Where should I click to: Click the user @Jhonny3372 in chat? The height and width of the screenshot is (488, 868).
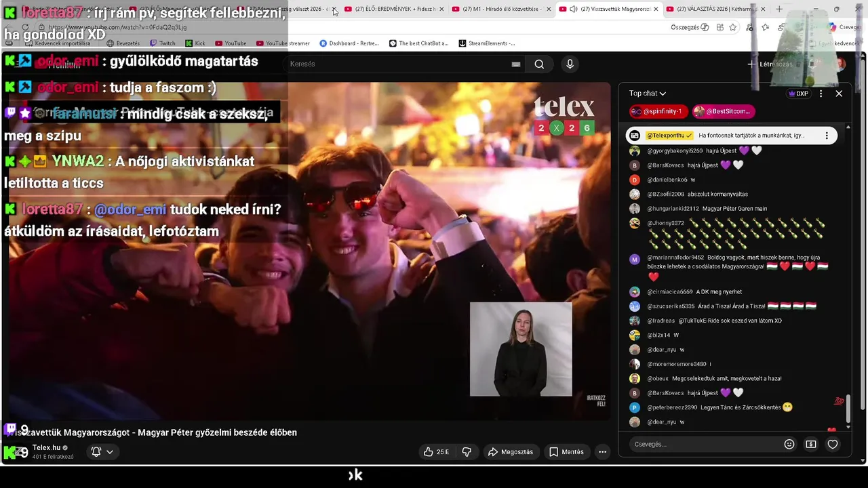(x=665, y=223)
